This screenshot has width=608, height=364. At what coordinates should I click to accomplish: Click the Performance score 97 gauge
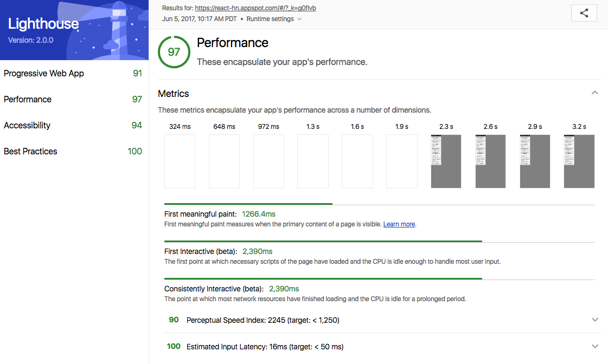[174, 52]
